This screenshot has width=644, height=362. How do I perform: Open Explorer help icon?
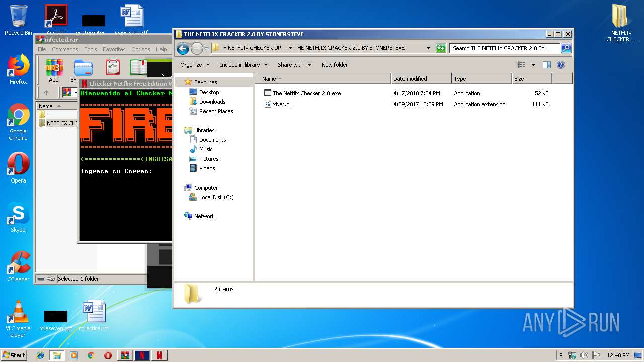click(561, 65)
